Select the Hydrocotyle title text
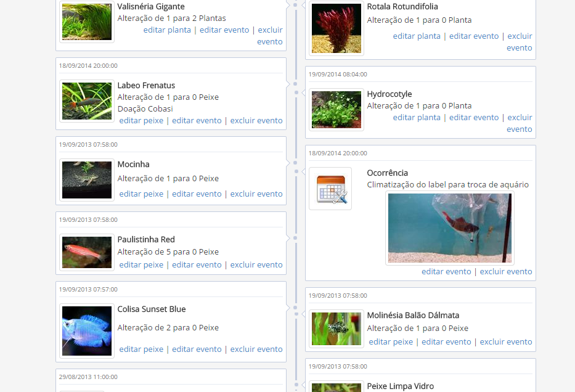Screen dimensions: 575x392 pos(389,94)
